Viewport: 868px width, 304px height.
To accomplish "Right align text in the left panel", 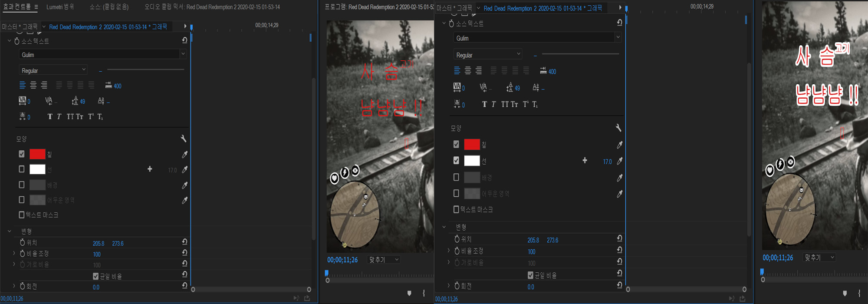I will pyautogui.click(x=44, y=85).
